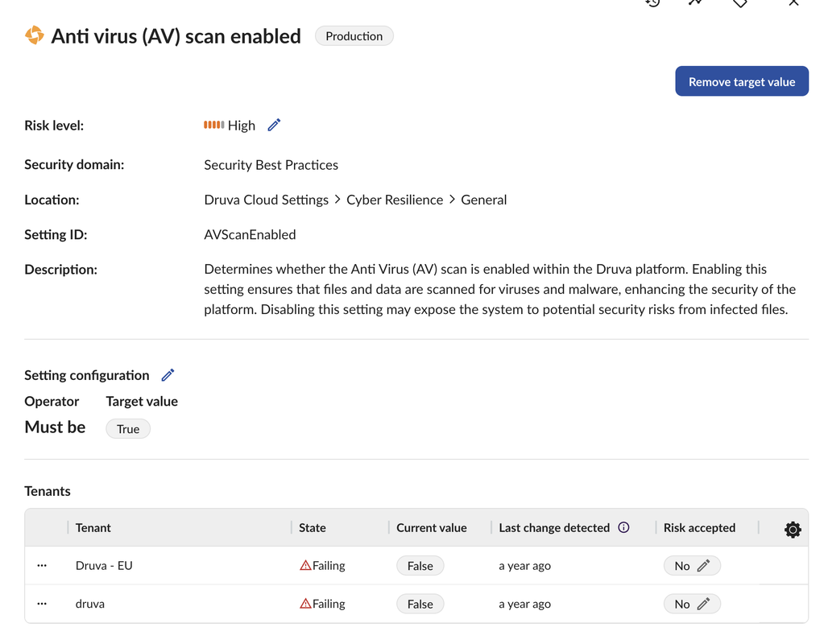Open row actions menu for Druva - EU
Viewport: 824px width, 644px height.
(x=42, y=566)
